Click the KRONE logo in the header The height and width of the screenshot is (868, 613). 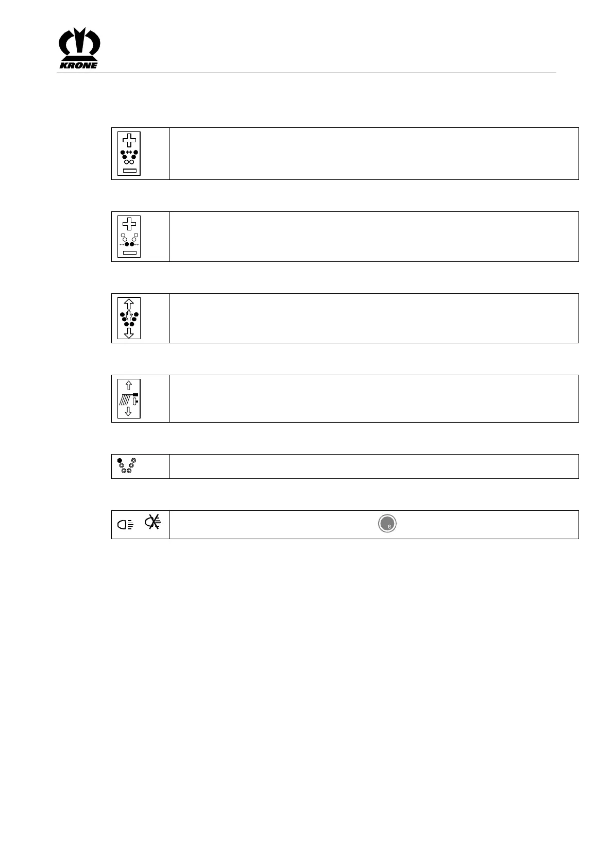pos(80,48)
